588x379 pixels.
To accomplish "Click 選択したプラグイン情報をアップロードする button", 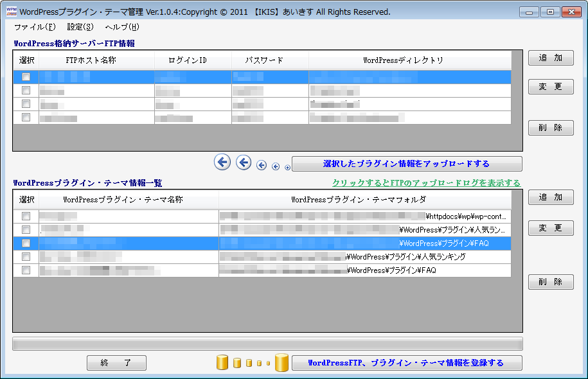I will [407, 164].
